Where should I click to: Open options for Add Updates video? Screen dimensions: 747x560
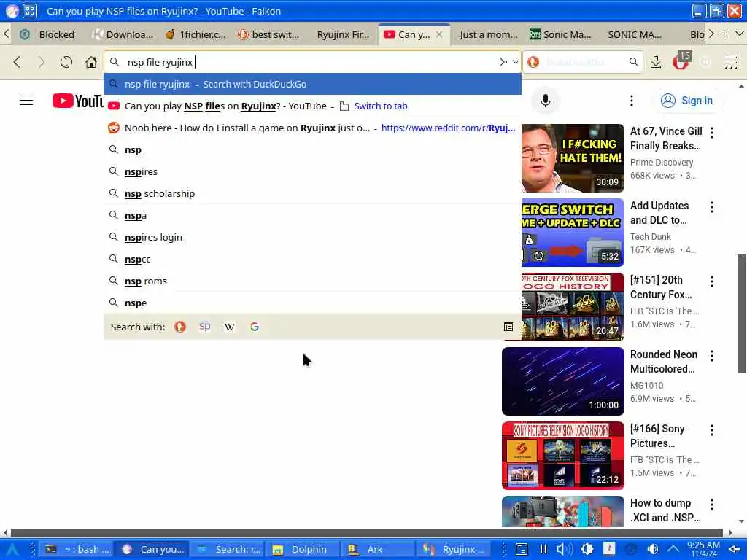(712, 206)
